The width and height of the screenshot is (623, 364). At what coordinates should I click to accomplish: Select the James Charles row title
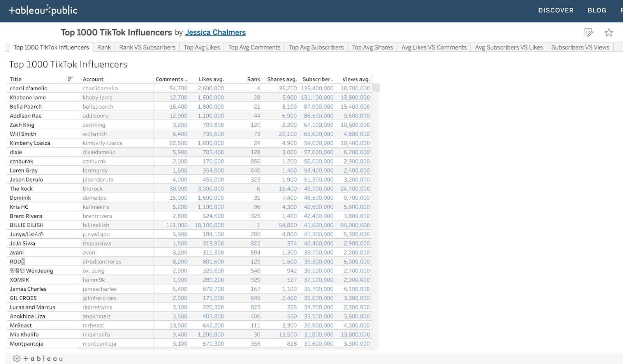point(28,289)
